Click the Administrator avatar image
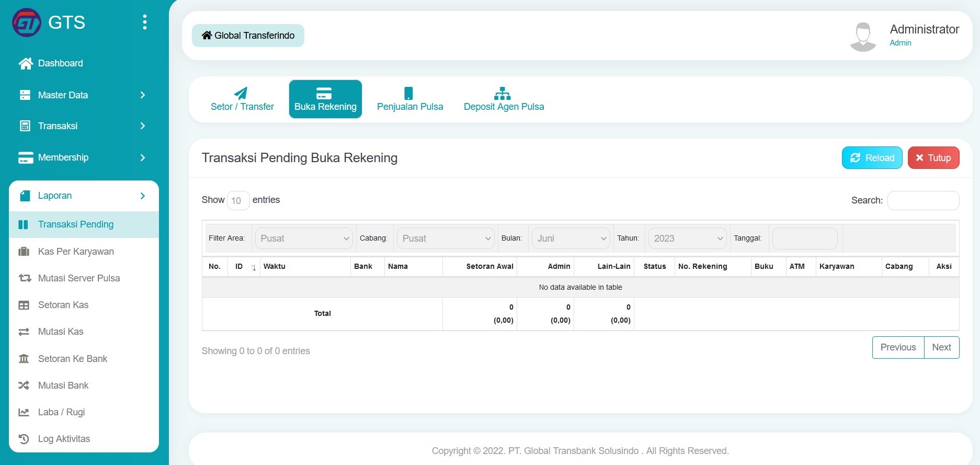The width and height of the screenshot is (980, 465). point(863,36)
